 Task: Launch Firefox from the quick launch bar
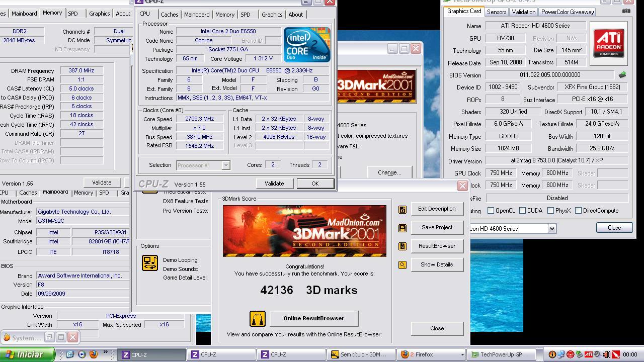pyautogui.click(x=94, y=354)
